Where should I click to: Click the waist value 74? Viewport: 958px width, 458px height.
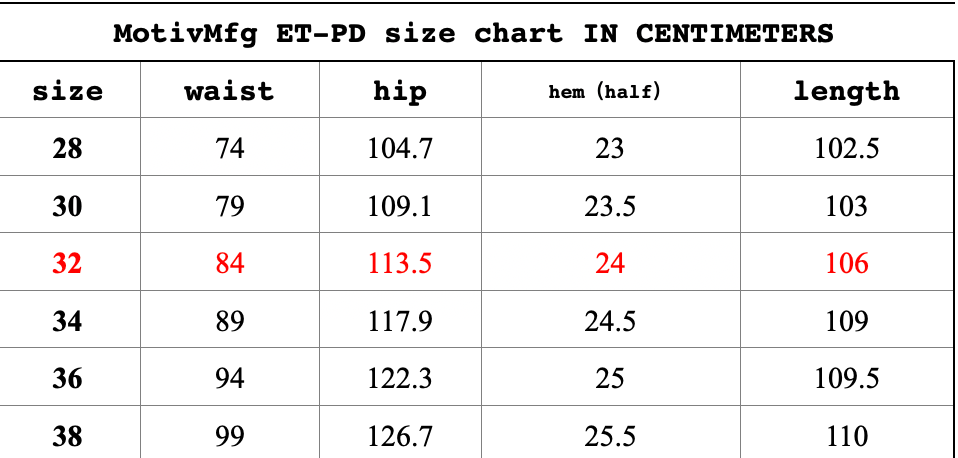(229, 149)
